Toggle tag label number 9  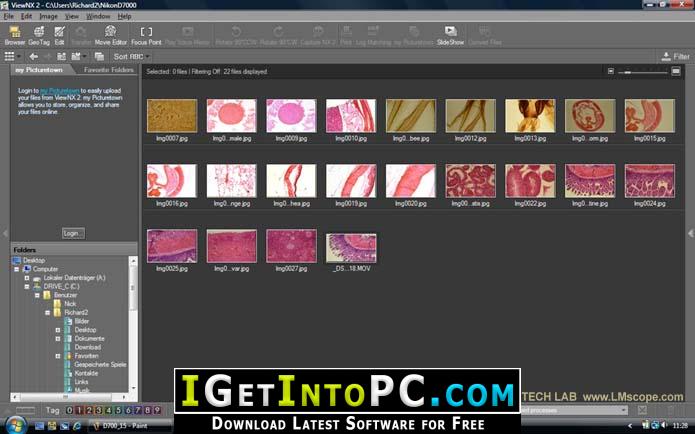(157, 410)
